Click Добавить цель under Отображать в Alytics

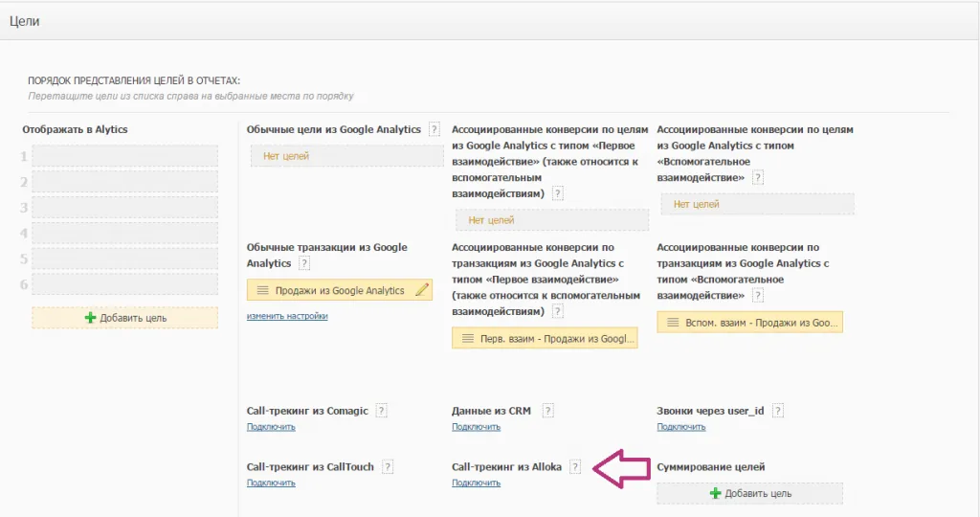click(x=125, y=318)
